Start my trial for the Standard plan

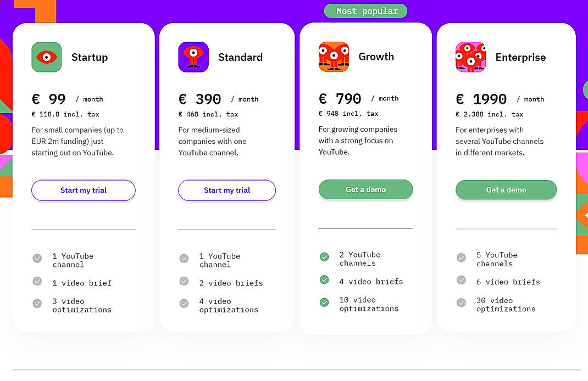pyautogui.click(x=226, y=190)
